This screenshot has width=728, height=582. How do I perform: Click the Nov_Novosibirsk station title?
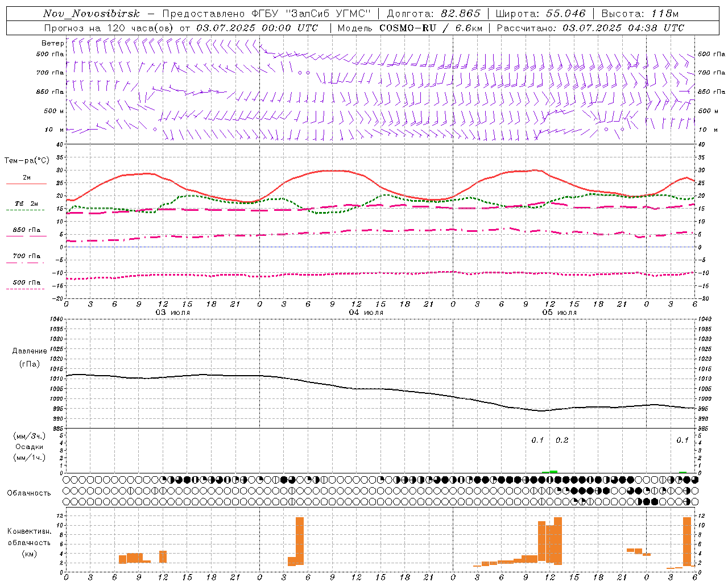click(92, 14)
